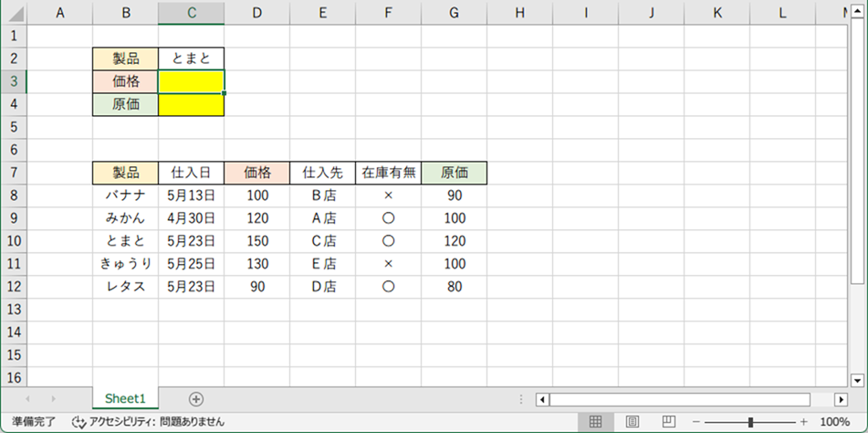Screen dimensions: 868x433
Task: Select cell with きゅうり in table
Action: [x=125, y=264]
